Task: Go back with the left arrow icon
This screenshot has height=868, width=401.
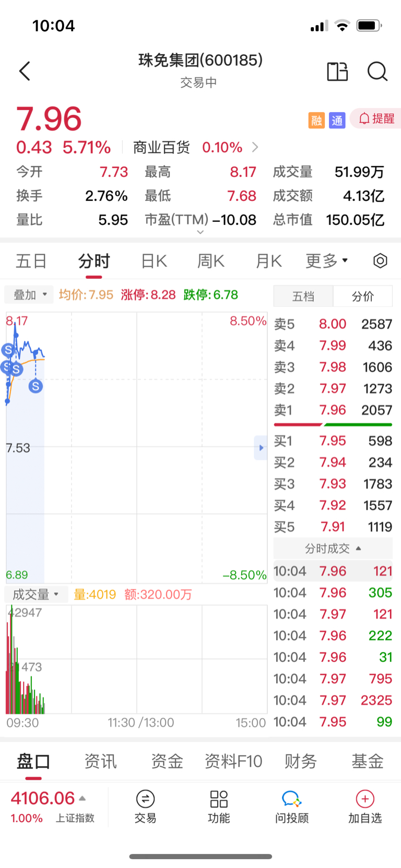Action: 25,72
